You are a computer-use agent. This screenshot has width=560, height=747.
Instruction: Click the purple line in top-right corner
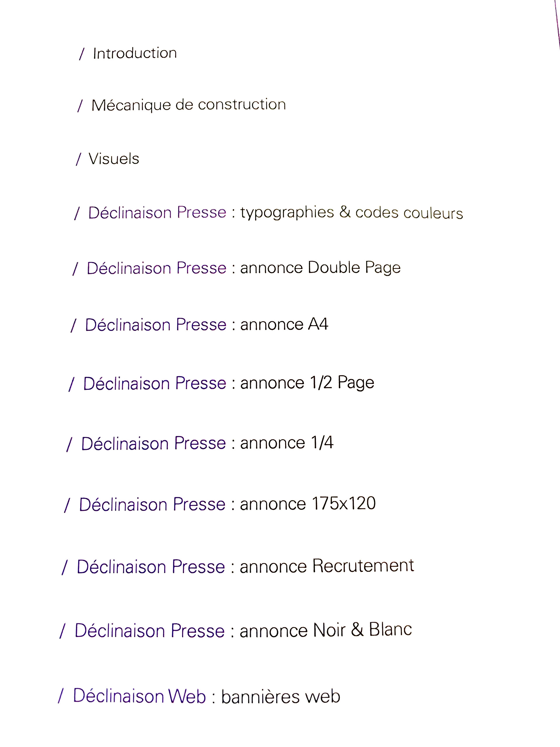tap(557, 24)
